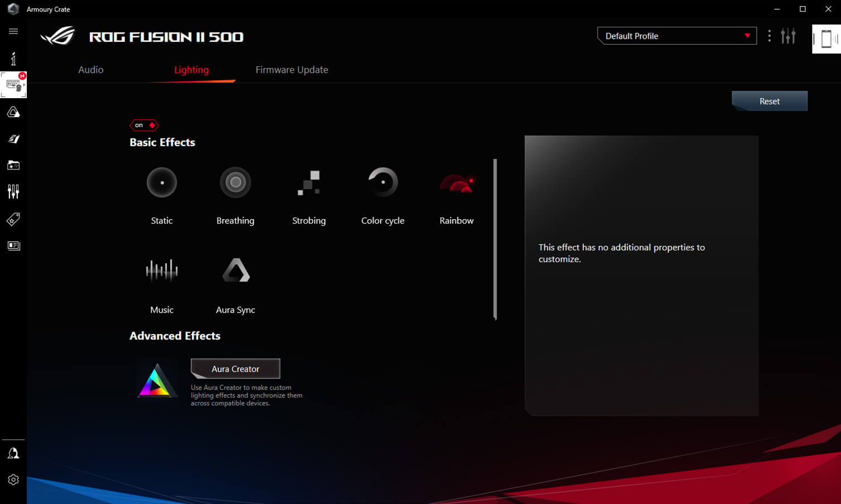
Task: Open the Home dashboard sidebar icon
Action: point(13,58)
